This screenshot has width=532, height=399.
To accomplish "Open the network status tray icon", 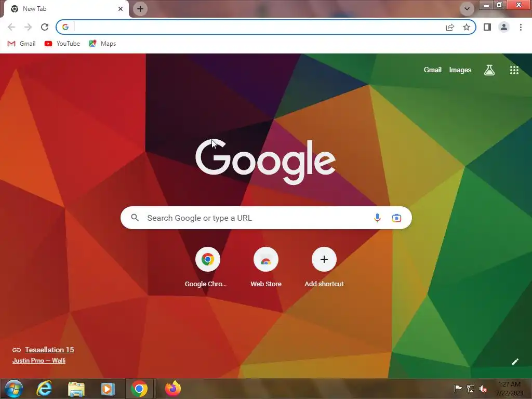I will 471,388.
